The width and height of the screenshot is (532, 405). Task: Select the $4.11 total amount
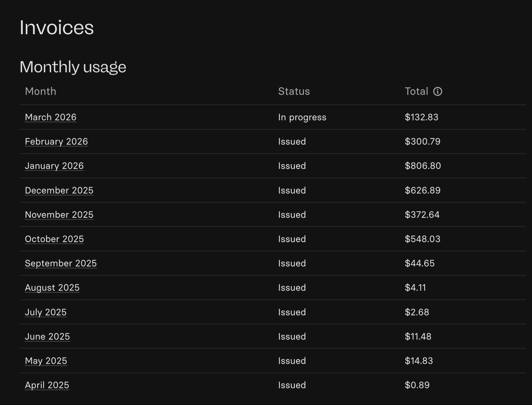415,288
